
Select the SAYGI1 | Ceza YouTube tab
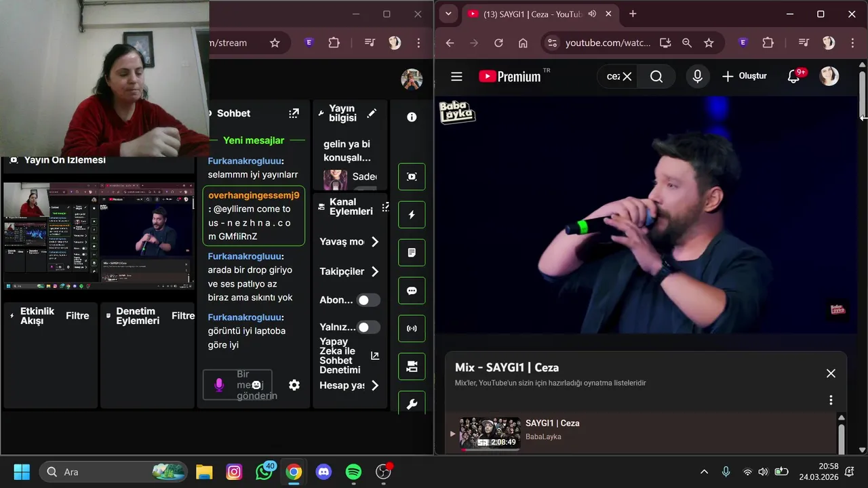(540, 14)
